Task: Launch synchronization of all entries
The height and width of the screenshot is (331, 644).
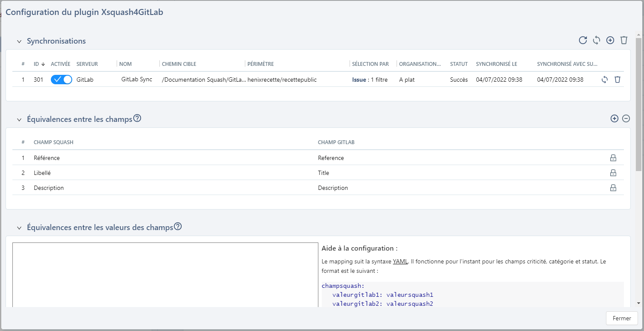Action: point(597,40)
